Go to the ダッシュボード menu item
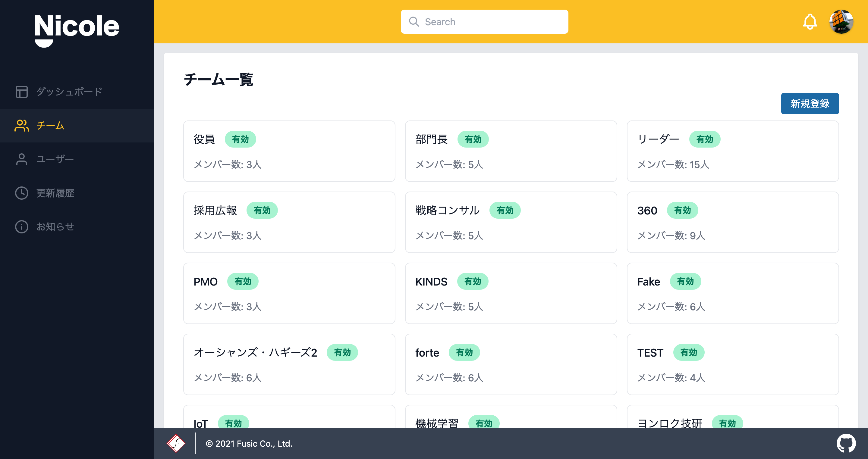 [x=69, y=92]
